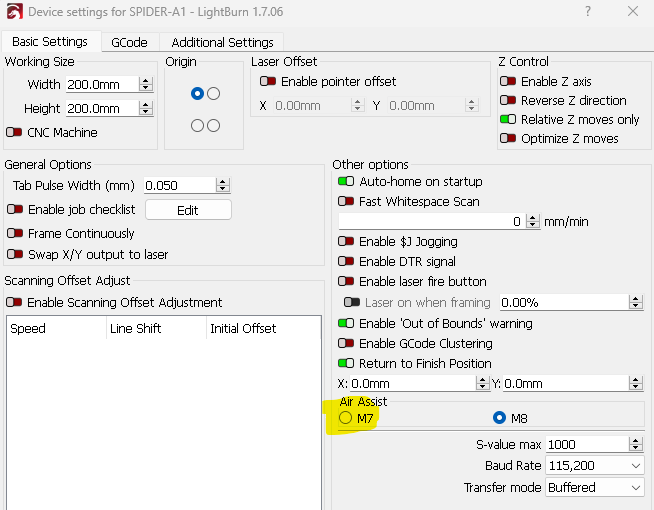Close the Device settings dialog
This screenshot has height=510, width=654.
[x=633, y=11]
